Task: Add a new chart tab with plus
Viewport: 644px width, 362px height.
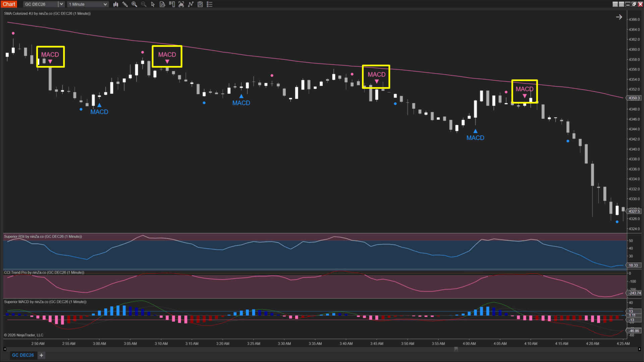Action: tap(41, 355)
